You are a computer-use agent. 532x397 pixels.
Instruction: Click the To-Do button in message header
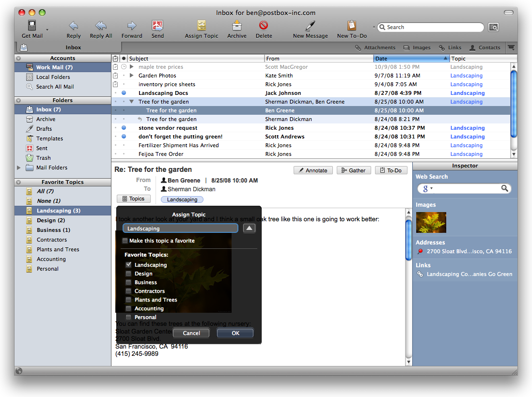click(x=391, y=170)
